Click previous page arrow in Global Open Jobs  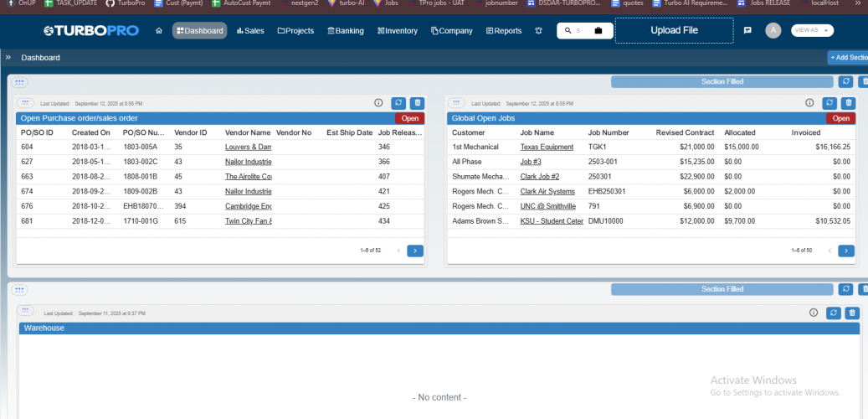tap(829, 251)
